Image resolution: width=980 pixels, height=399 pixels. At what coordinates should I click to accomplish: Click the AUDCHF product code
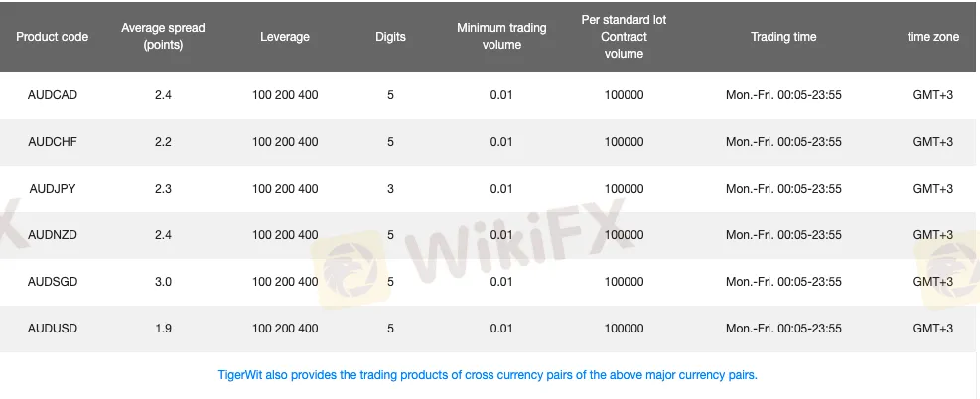click(x=53, y=142)
